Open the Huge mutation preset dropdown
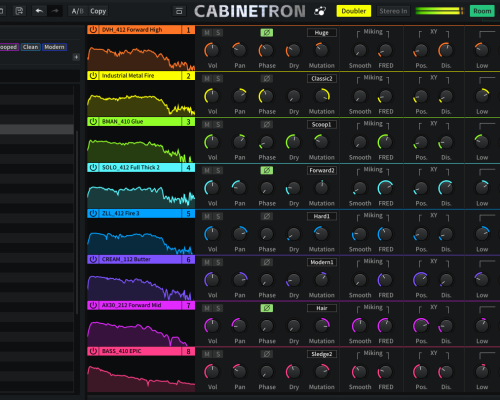 (322, 33)
